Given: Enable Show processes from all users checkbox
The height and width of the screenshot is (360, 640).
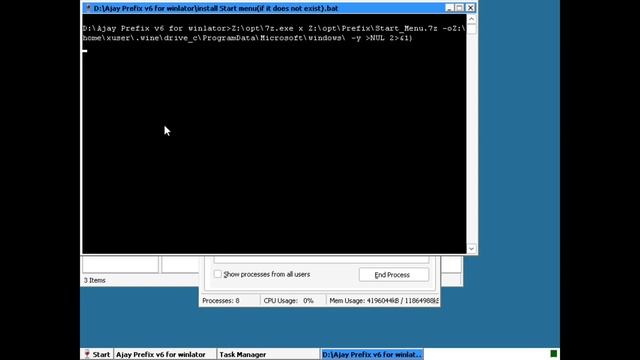Looking at the screenshot, I should tap(218, 274).
